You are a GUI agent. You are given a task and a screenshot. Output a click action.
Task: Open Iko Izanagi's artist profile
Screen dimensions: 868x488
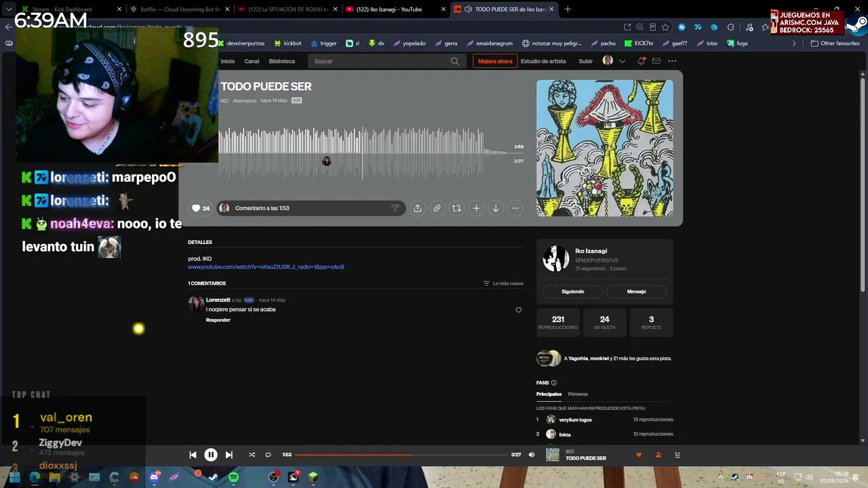pyautogui.click(x=591, y=251)
